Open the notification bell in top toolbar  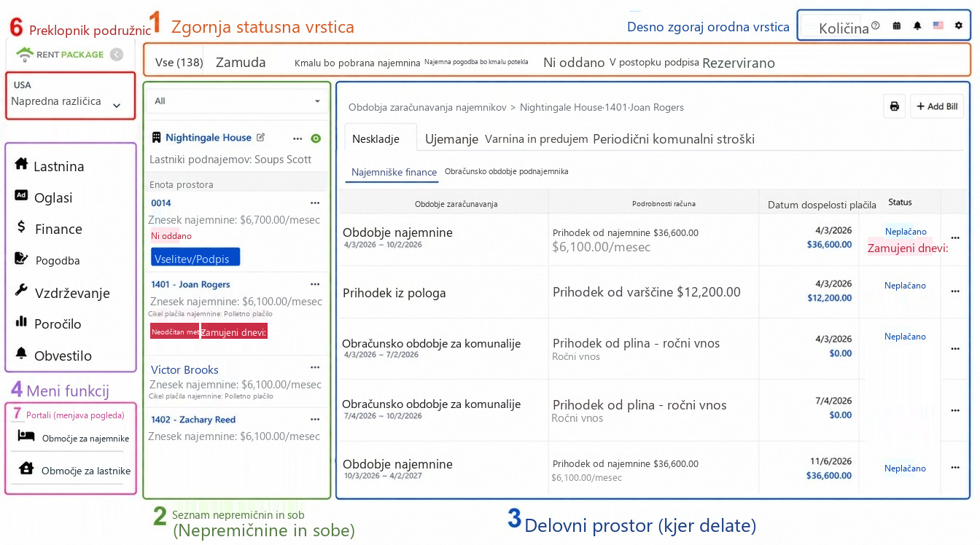point(917,26)
